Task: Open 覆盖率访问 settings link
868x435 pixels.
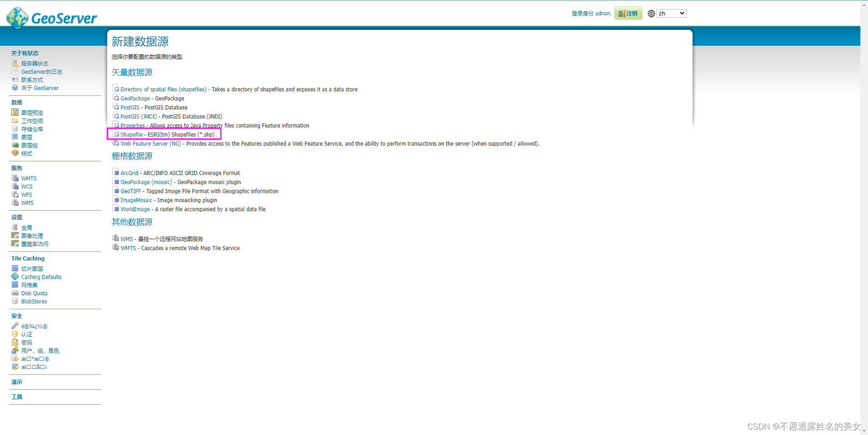Action: 35,244
